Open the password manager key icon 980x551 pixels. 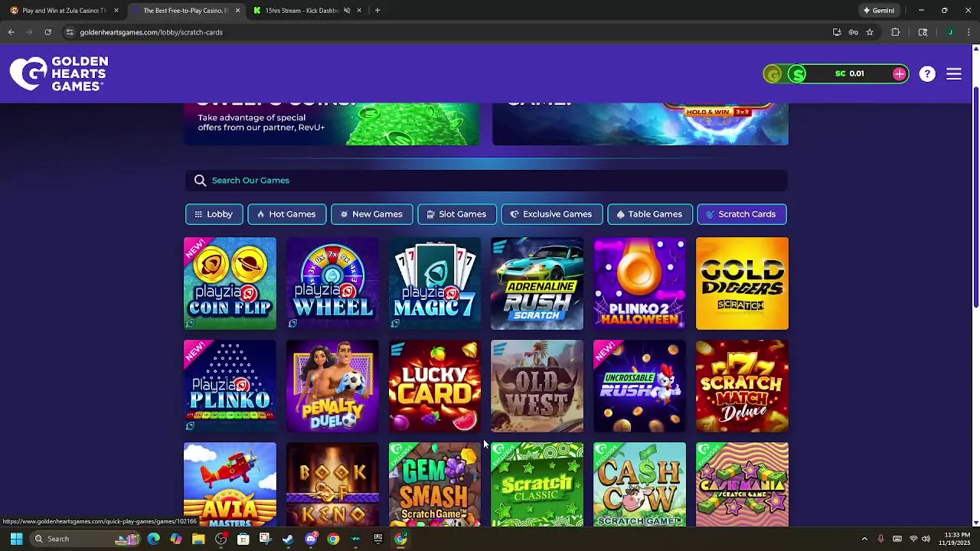click(853, 32)
